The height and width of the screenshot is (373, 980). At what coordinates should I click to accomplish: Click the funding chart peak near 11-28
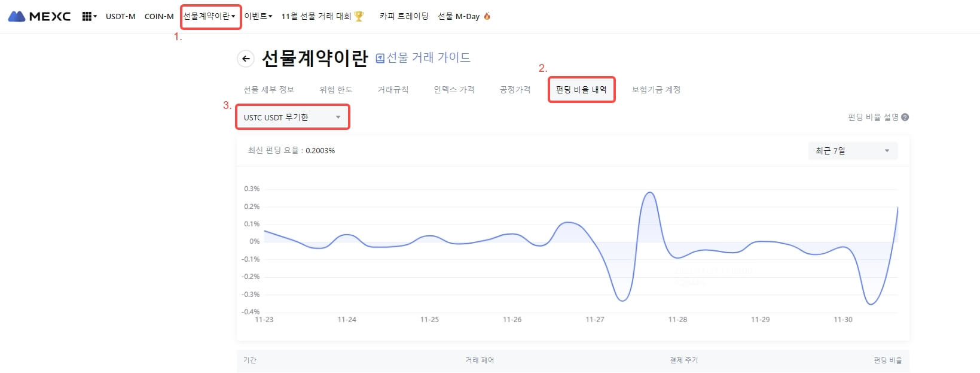[649, 193]
